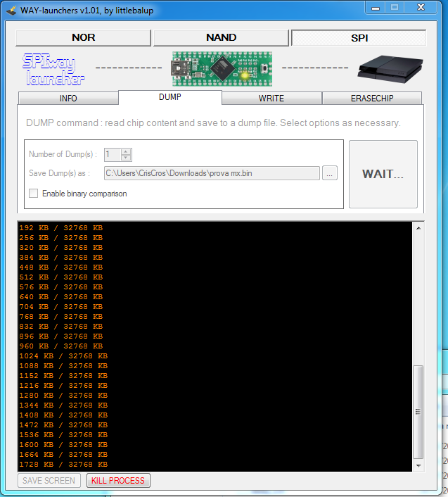Click the SAVE SCREEN button
The width and height of the screenshot is (448, 497).
click(49, 481)
